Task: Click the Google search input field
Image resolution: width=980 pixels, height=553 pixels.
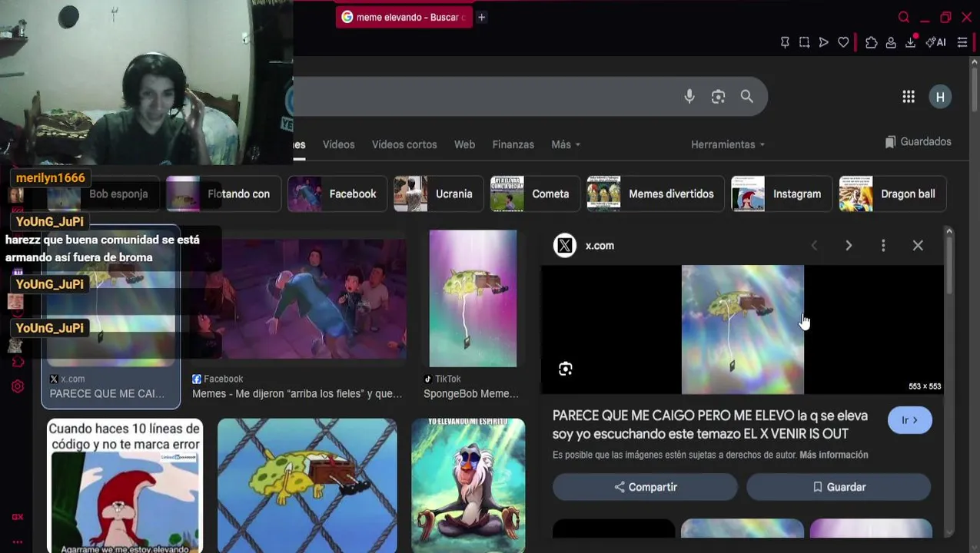Action: (x=484, y=96)
